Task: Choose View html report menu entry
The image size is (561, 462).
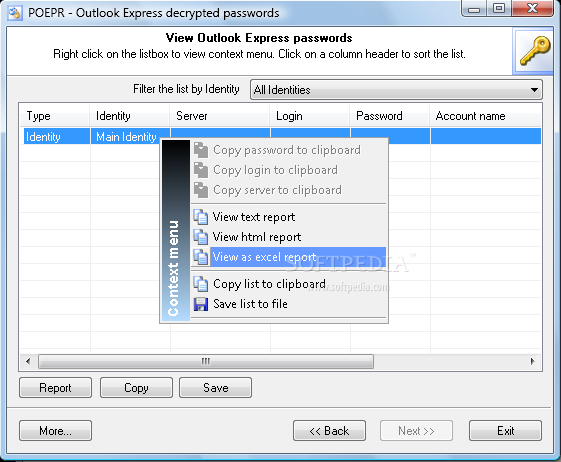Action: (x=289, y=237)
